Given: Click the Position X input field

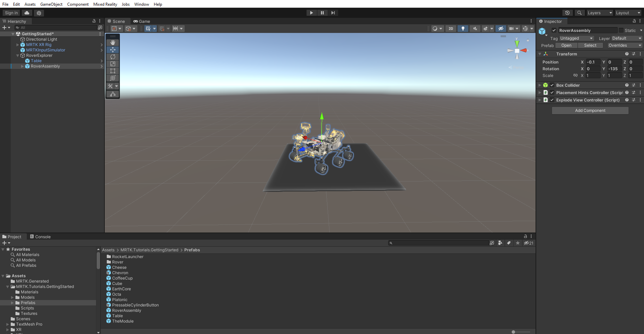Looking at the screenshot, I should (x=593, y=62).
